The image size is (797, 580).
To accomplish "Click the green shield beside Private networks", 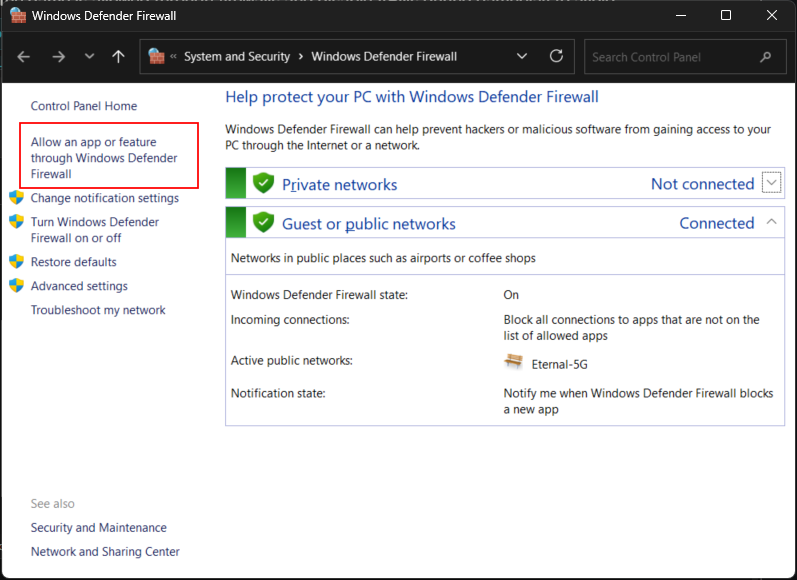I will (263, 184).
